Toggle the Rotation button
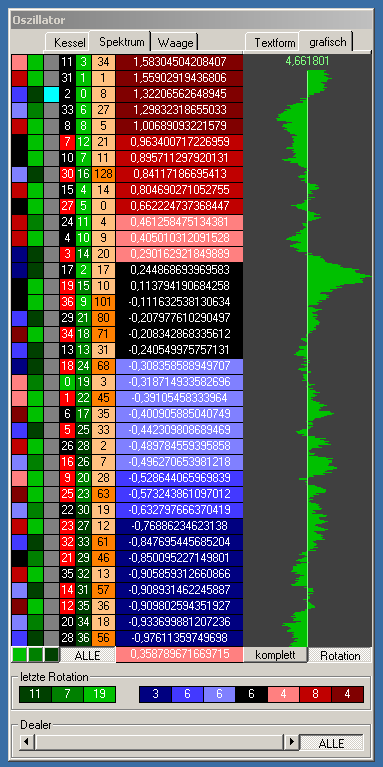The height and width of the screenshot is (767, 383). coord(340,655)
